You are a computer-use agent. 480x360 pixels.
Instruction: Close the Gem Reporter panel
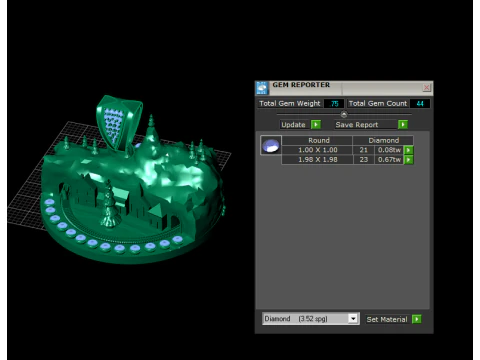426,87
